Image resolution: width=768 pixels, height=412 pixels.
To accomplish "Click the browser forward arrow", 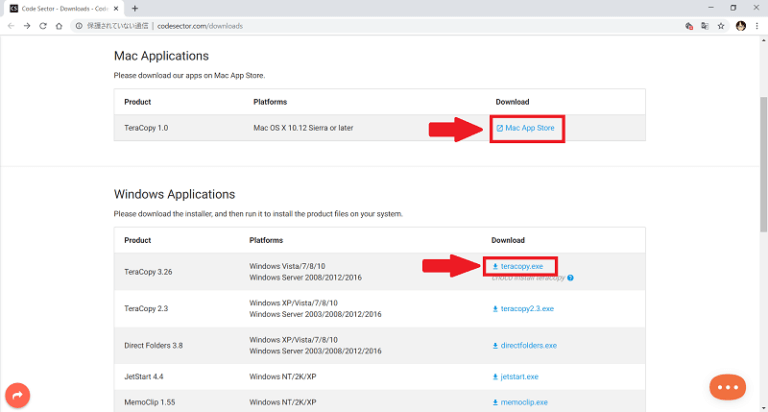I will 27,25.
